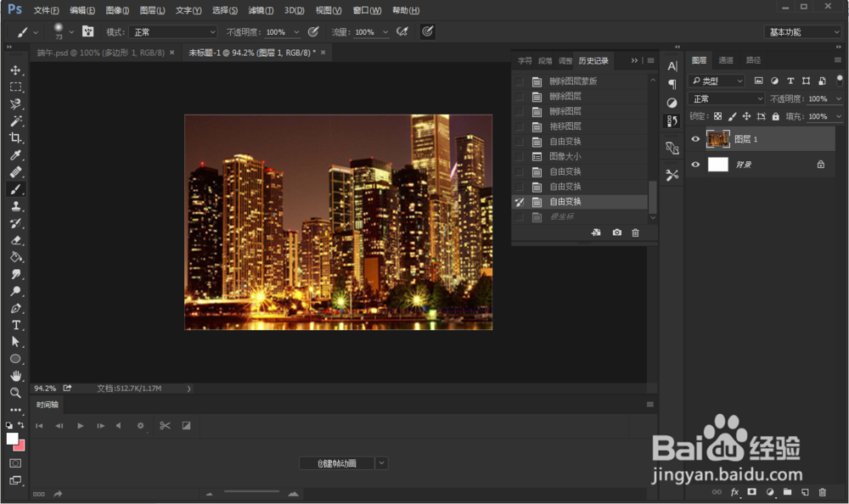
Task: Toggle pressure for opacity icon
Action: pos(313,31)
